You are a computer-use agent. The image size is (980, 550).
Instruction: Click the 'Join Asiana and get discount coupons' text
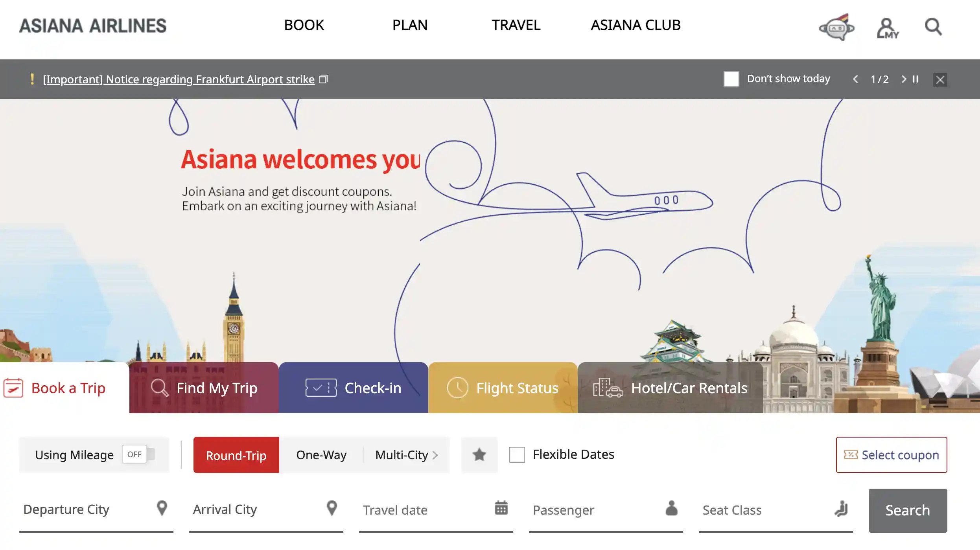click(x=287, y=191)
